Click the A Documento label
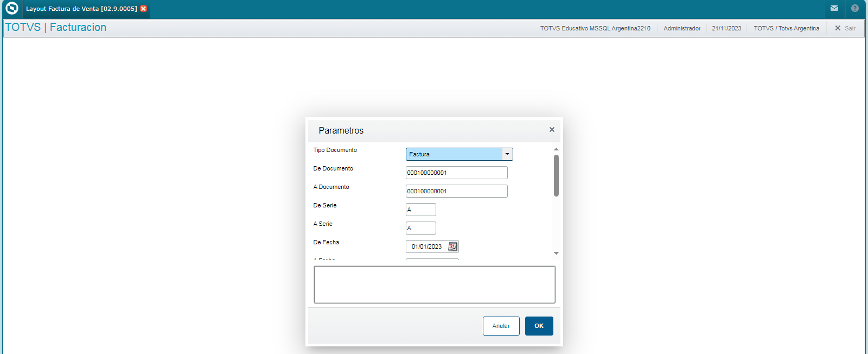The width and height of the screenshot is (868, 354). pos(331,187)
